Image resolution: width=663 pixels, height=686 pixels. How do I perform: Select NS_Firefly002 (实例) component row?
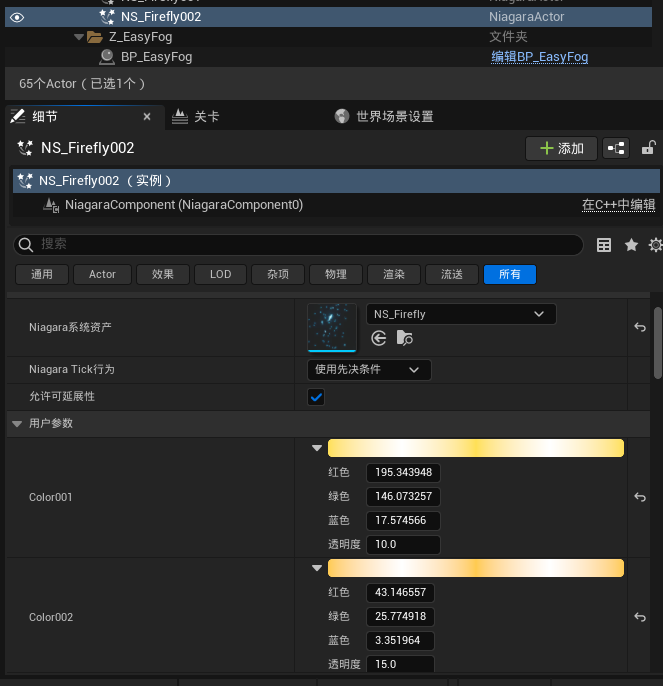point(336,181)
